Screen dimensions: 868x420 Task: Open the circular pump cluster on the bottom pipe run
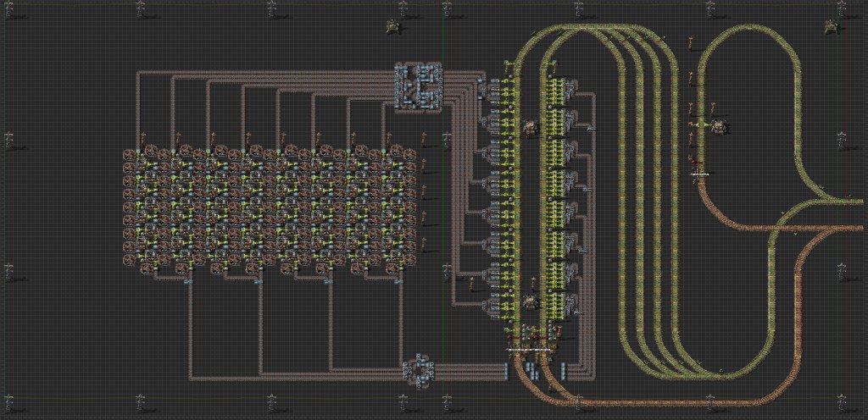click(x=419, y=370)
